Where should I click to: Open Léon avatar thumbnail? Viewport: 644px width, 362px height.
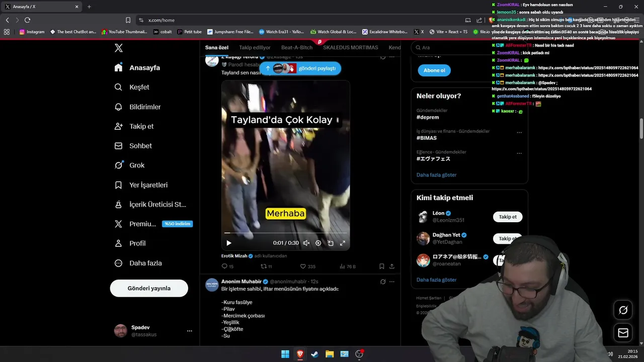tap(423, 217)
